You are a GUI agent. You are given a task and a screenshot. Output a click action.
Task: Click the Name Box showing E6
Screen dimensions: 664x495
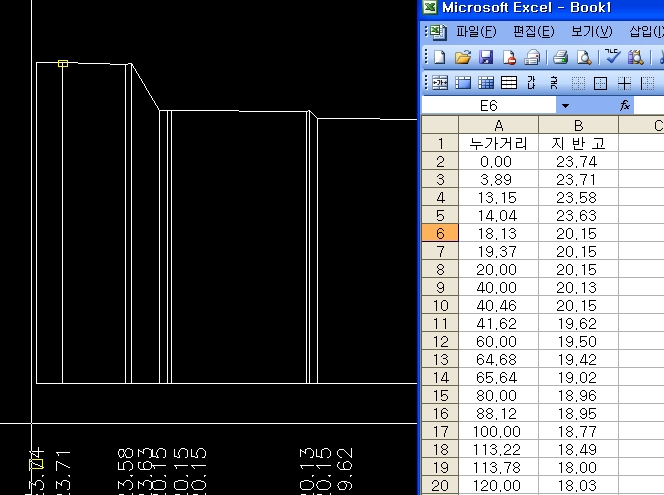point(489,106)
